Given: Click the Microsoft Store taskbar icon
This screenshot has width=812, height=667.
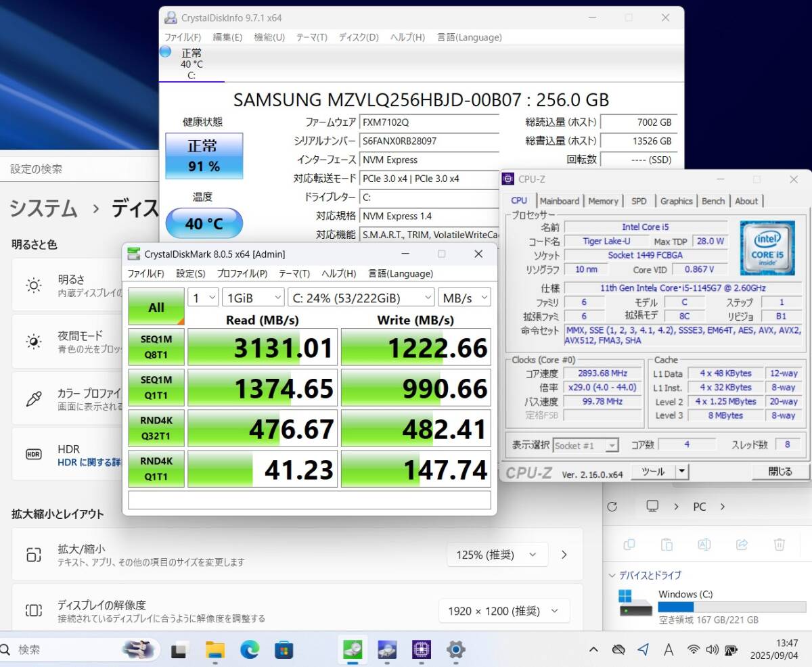Looking at the screenshot, I should click(284, 650).
